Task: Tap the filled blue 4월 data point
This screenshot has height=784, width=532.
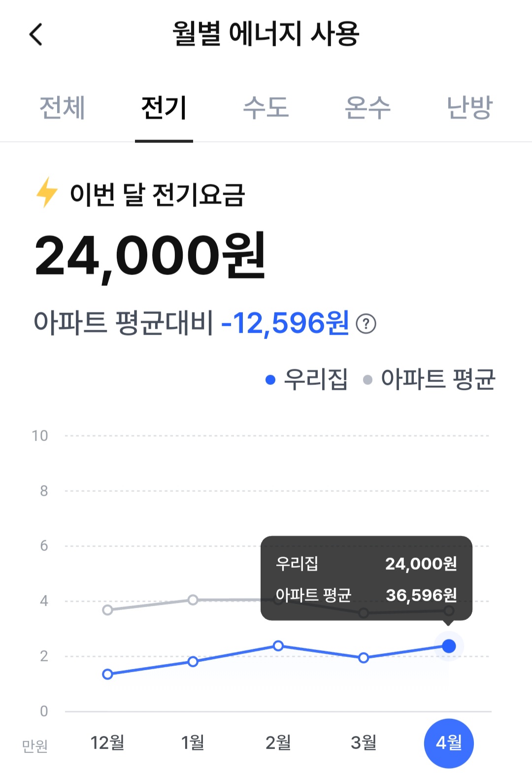Action: pos(449,646)
